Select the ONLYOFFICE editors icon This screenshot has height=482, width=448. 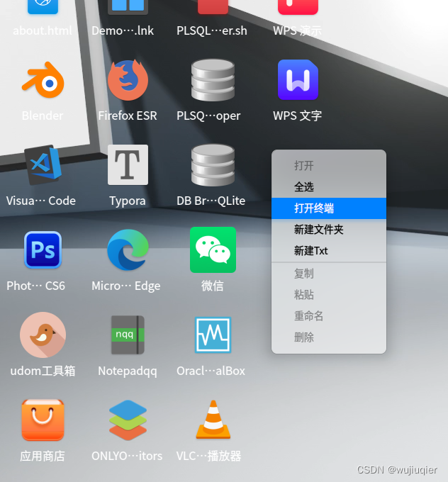click(x=128, y=420)
